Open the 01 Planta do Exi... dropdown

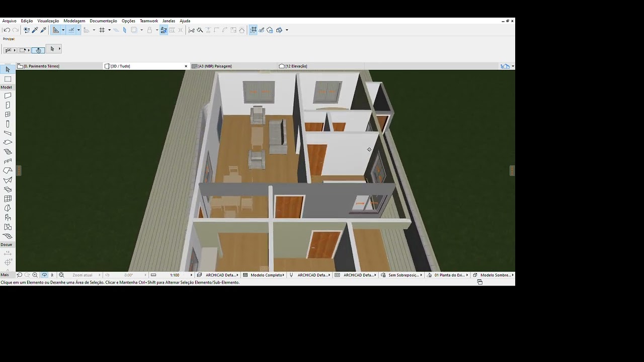(x=447, y=275)
